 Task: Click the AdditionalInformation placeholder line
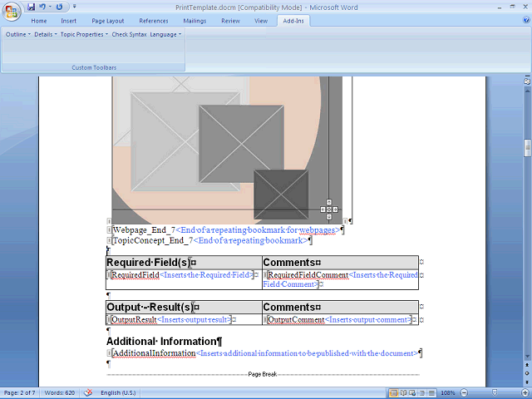click(264, 353)
